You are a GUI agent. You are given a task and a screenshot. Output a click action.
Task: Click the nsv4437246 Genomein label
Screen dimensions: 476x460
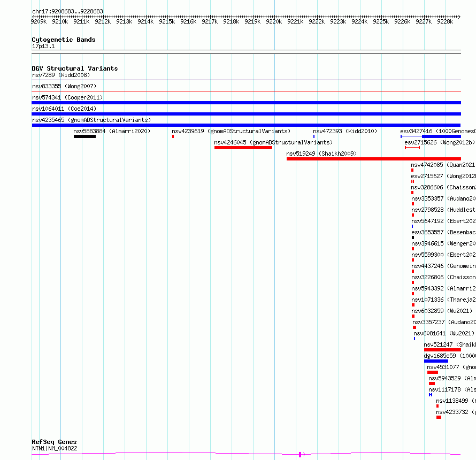pyautogui.click(x=443, y=266)
